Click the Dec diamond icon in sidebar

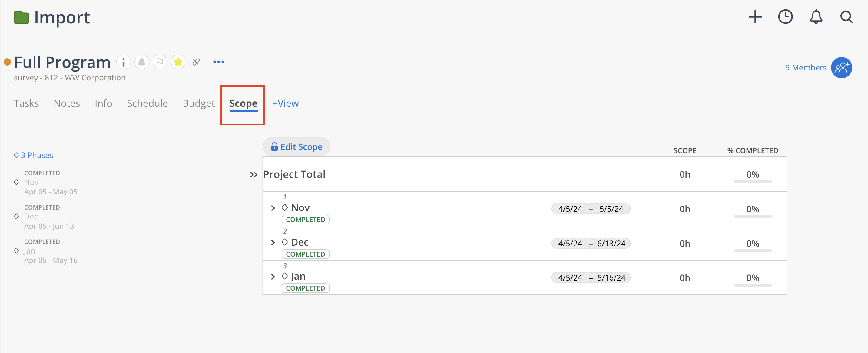coord(16,216)
